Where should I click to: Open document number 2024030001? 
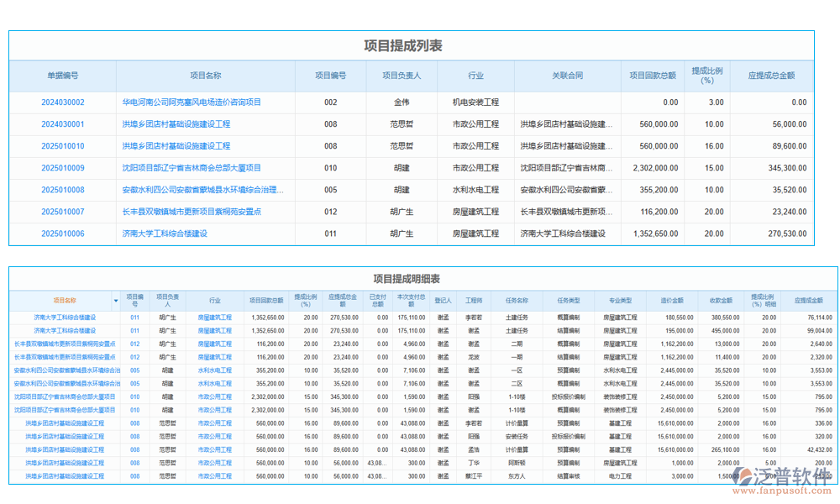click(63, 124)
